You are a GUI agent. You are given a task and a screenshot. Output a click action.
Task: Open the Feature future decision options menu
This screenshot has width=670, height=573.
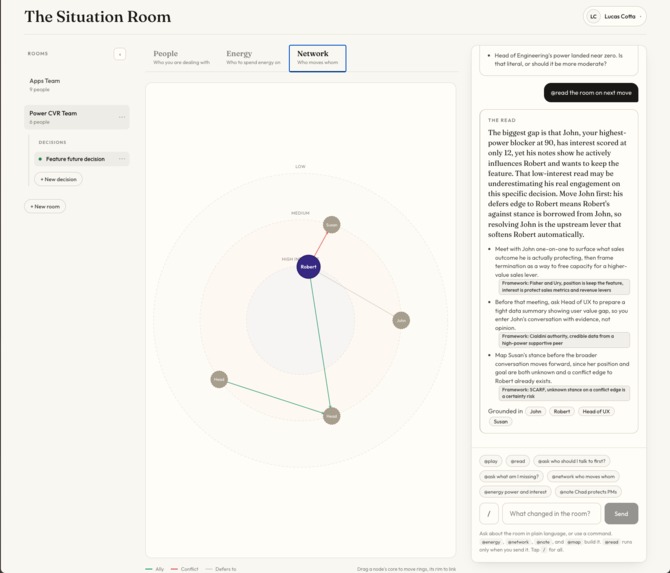click(122, 159)
